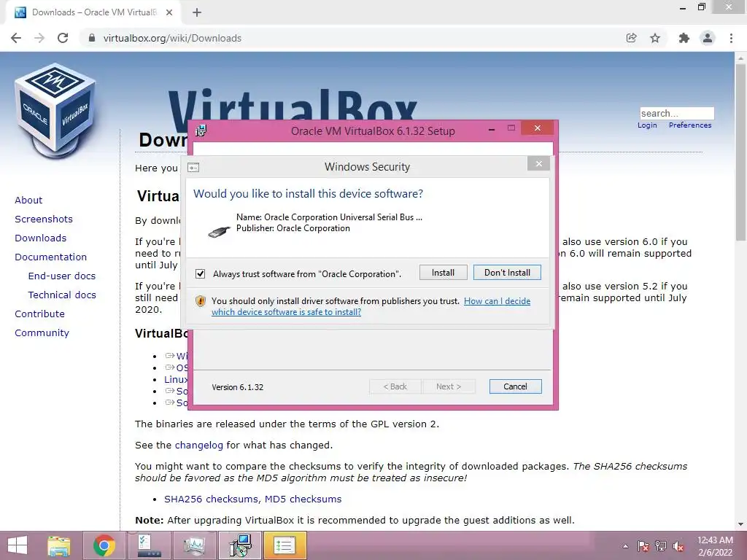
Task: Open the Windows Start button
Action: coord(18,545)
